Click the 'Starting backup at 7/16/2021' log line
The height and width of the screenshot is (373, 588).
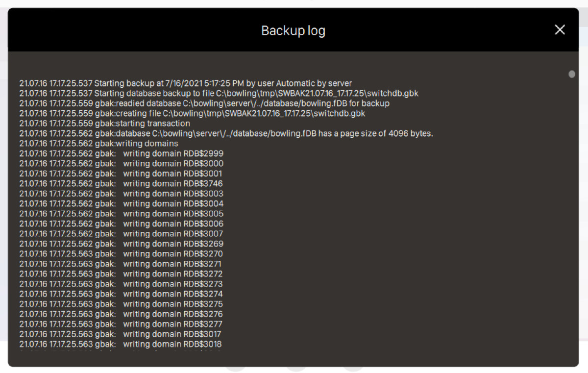pos(185,83)
